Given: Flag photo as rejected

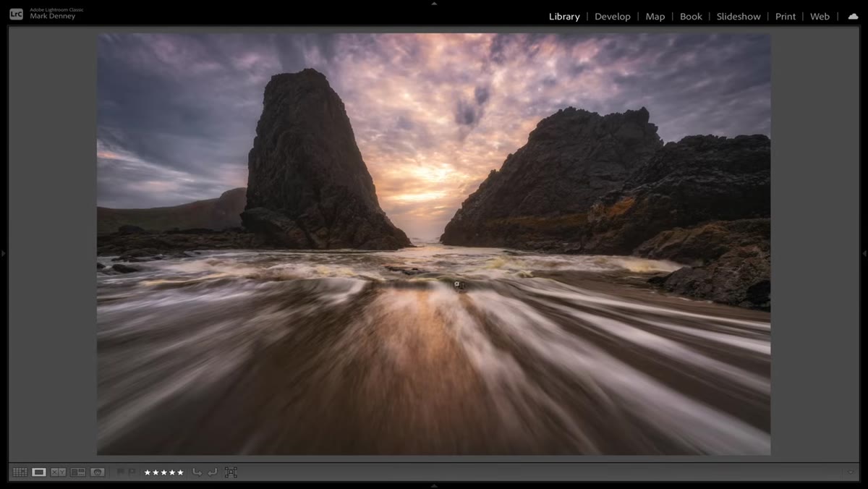Looking at the screenshot, I should [132, 472].
